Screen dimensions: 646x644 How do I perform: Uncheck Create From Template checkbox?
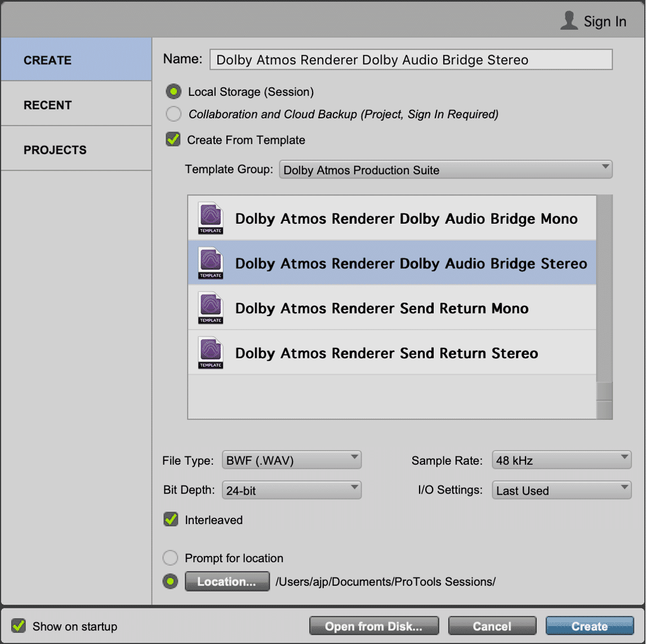173,140
